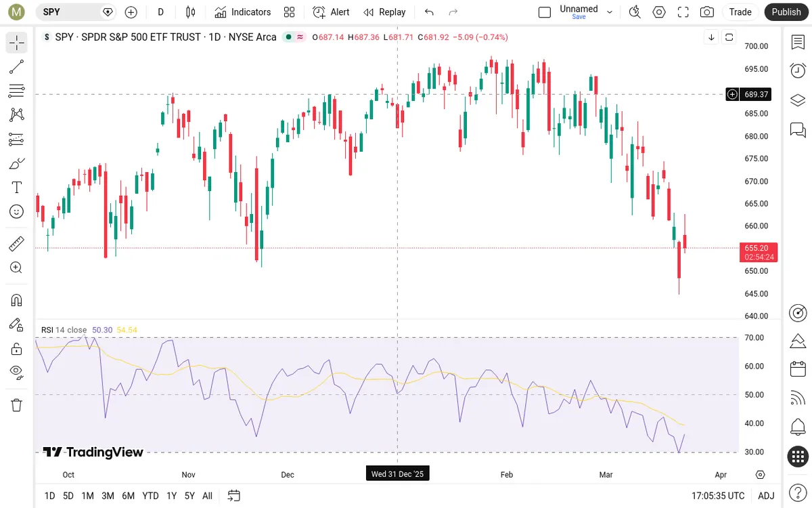Viewport: 812px width, 508px height.
Task: Open the watchlist panel icon
Action: pyautogui.click(x=798, y=42)
